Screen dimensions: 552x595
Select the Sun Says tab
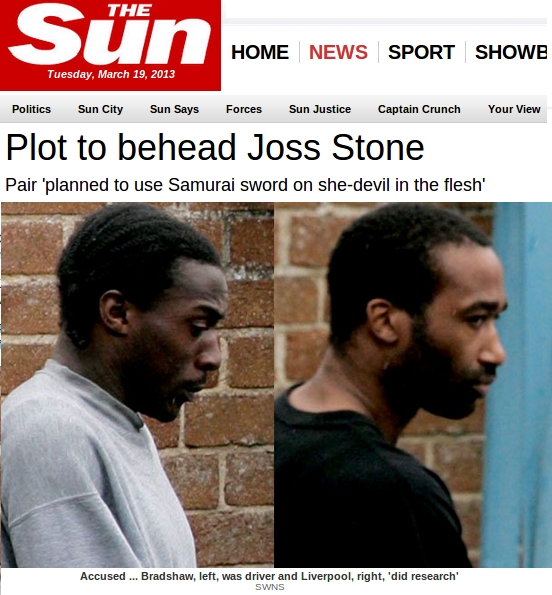pos(175,109)
